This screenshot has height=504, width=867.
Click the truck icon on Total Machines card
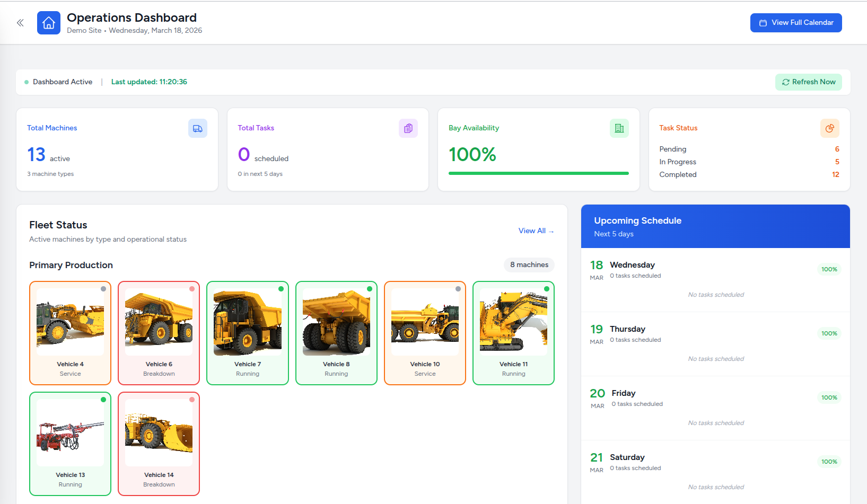point(197,128)
